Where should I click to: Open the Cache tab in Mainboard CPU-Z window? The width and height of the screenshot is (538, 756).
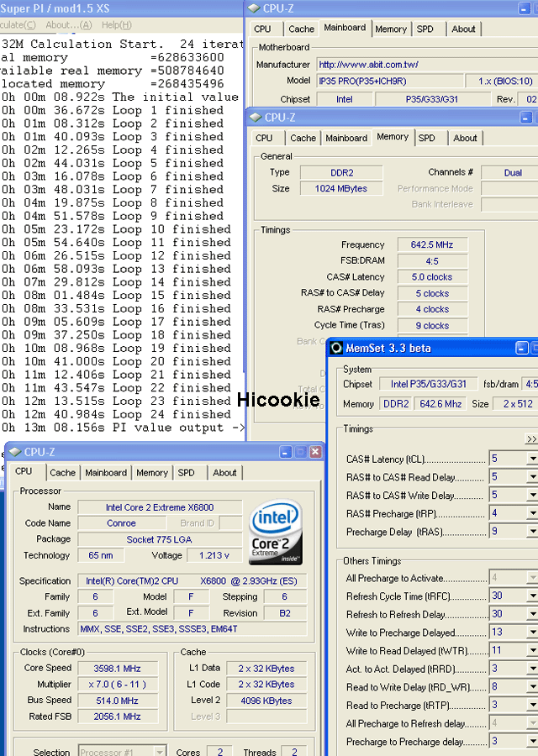(302, 29)
